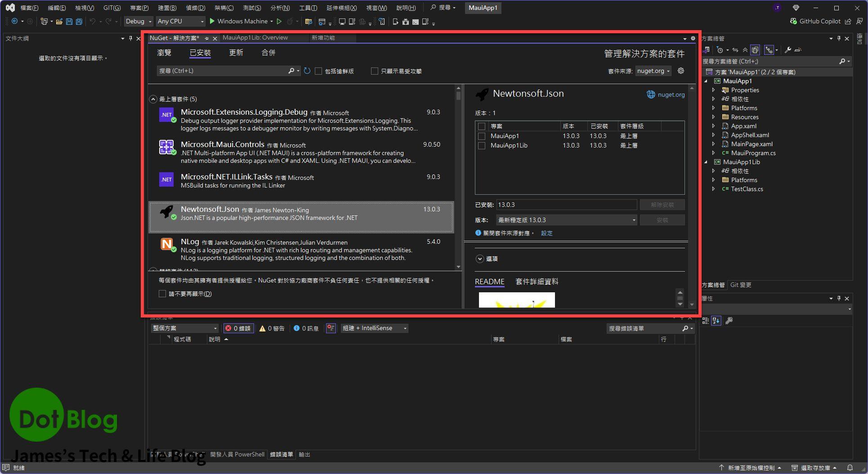Click the Solution Explorer properties wrench icon
Viewport: 868px width, 474px height.
(788, 50)
